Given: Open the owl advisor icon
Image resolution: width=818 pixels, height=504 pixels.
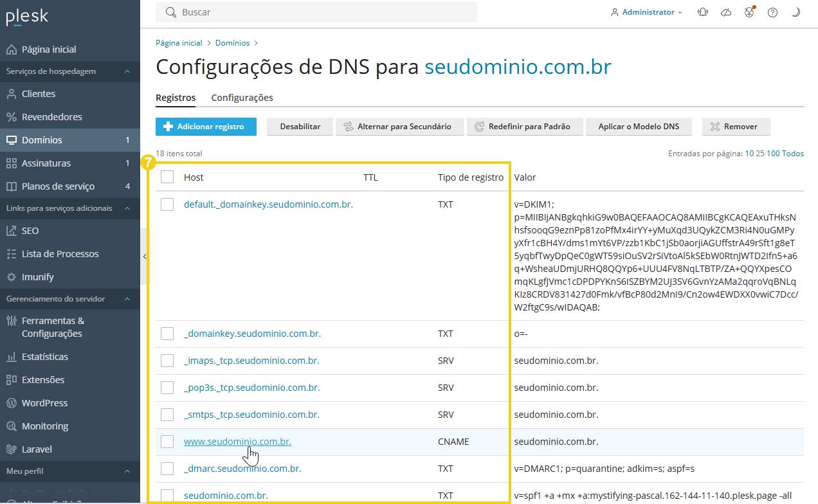Looking at the screenshot, I should coord(749,12).
